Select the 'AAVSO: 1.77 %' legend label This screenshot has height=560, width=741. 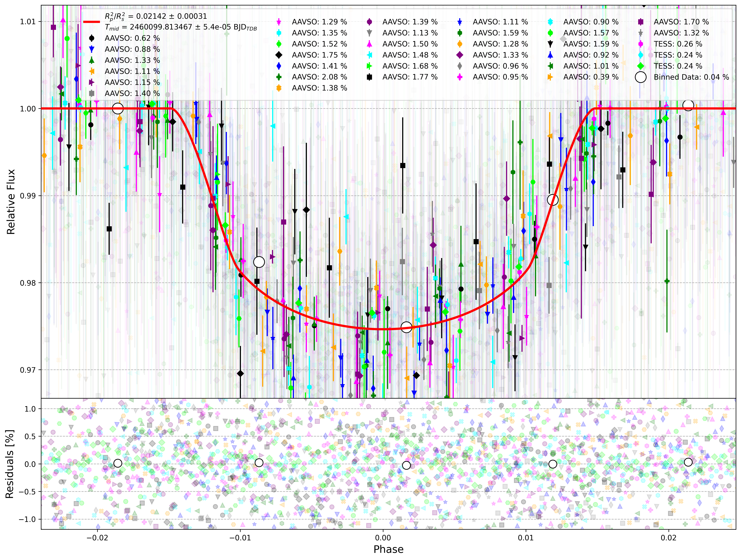pos(410,77)
